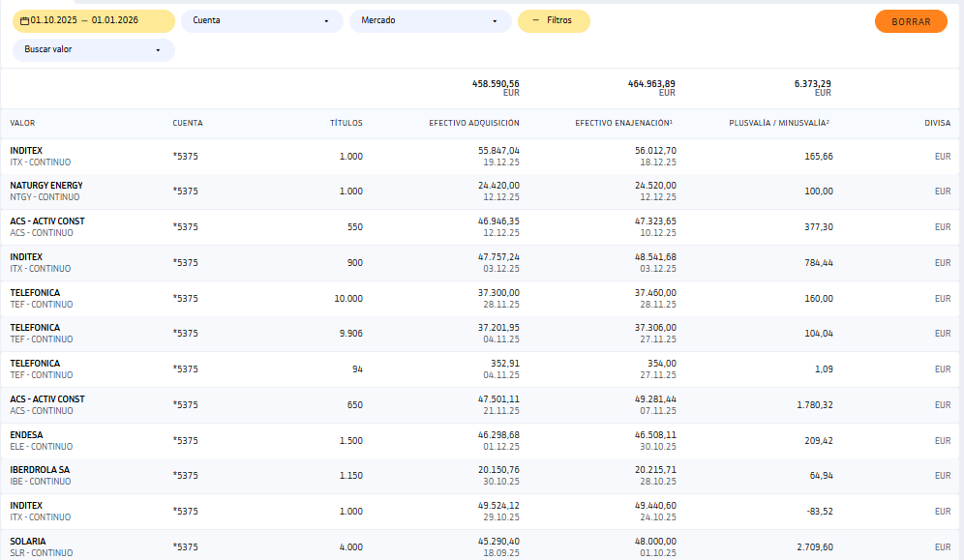The image size is (964, 560).
Task: Open the NATURGY ENERGY row
Action: point(46,186)
